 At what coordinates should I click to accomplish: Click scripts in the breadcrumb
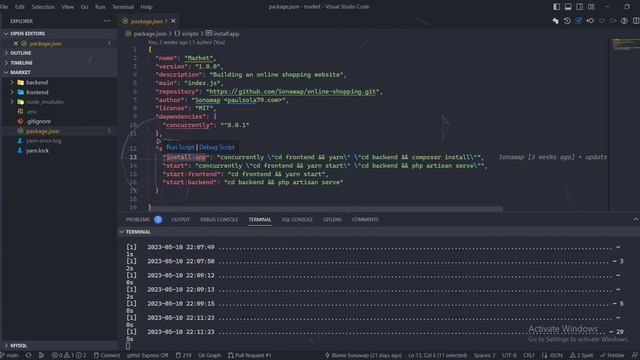point(189,33)
